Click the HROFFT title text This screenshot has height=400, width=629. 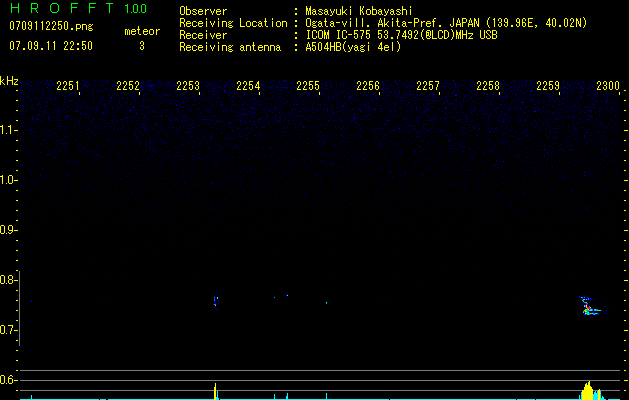click(x=62, y=8)
